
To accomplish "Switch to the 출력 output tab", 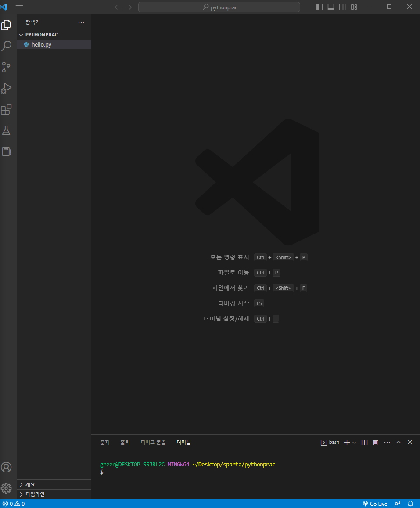I will click(125, 442).
